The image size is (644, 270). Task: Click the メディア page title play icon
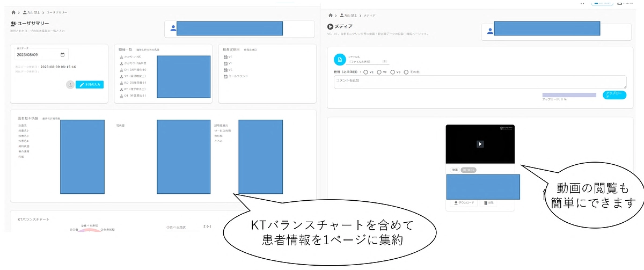(x=330, y=26)
